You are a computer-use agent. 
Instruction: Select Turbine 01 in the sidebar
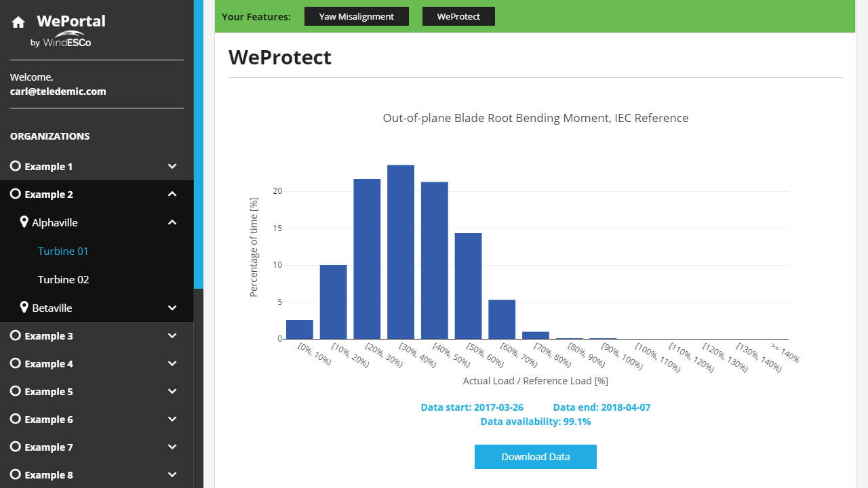click(x=63, y=251)
